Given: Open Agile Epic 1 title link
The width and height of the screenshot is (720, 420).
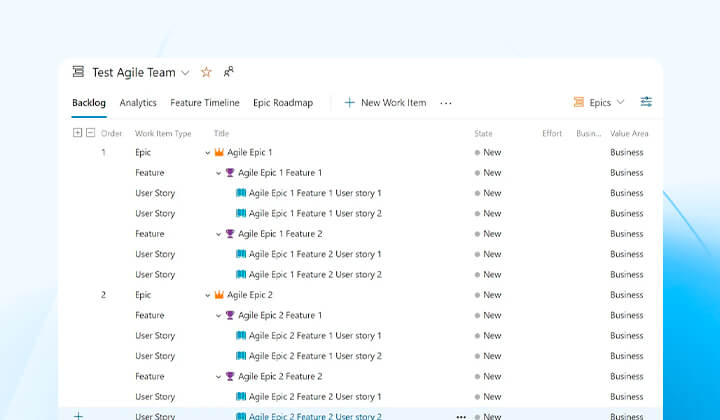Looking at the screenshot, I should (249, 152).
